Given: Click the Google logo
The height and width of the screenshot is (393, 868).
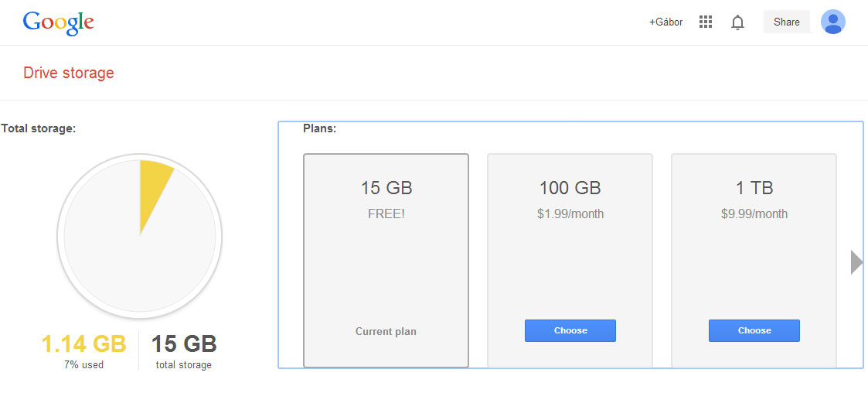Looking at the screenshot, I should (58, 22).
